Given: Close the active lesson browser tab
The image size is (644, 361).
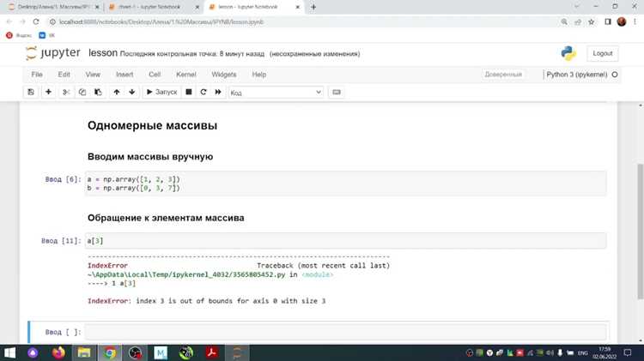Looking at the screenshot, I should click(298, 7).
